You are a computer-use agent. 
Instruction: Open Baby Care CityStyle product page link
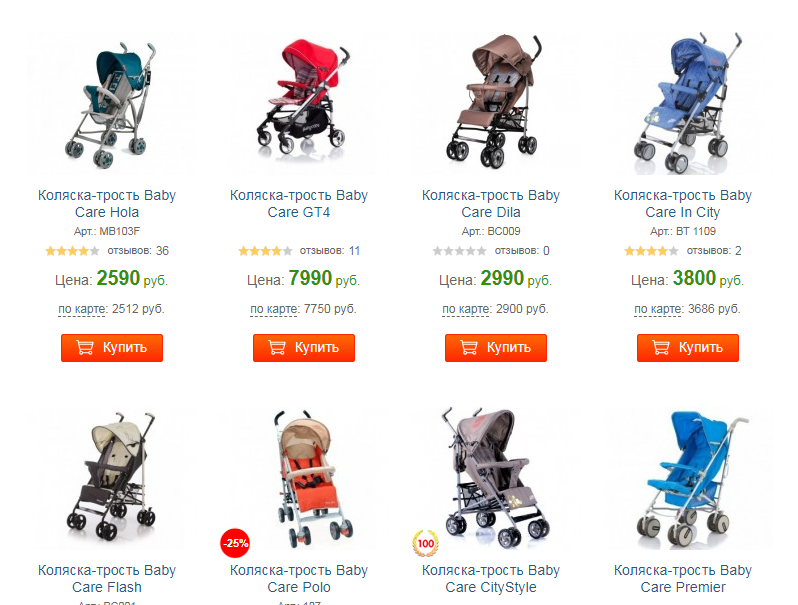491,579
